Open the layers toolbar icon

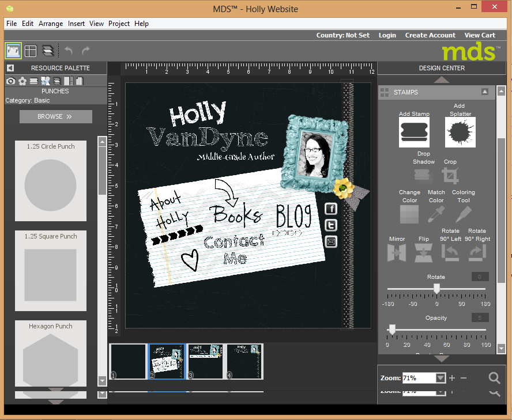48,51
